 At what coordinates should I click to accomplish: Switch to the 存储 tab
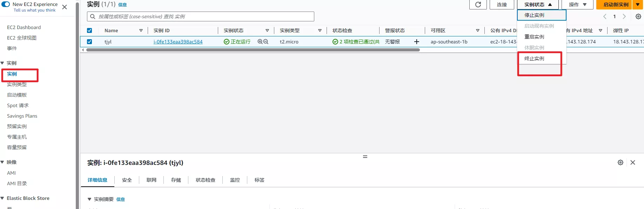pyautogui.click(x=176, y=180)
